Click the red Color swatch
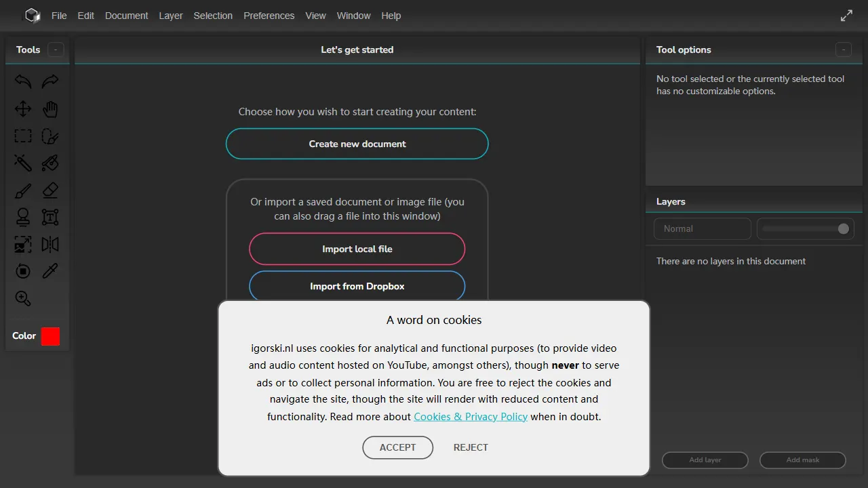Image resolution: width=868 pixels, height=488 pixels. pos(50,336)
